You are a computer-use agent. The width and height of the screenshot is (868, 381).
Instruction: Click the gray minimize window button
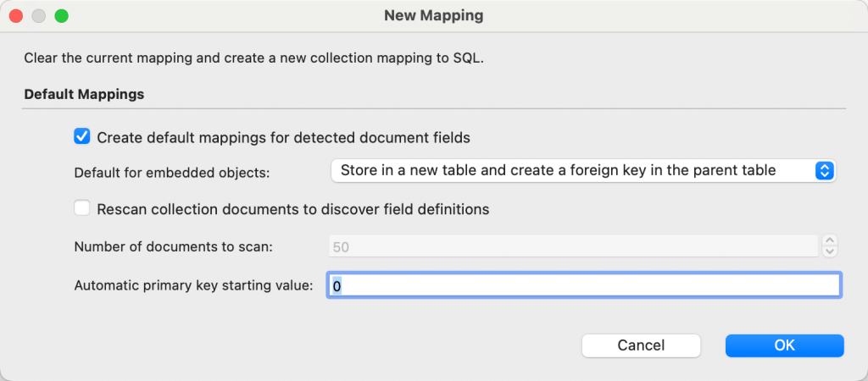point(39,16)
